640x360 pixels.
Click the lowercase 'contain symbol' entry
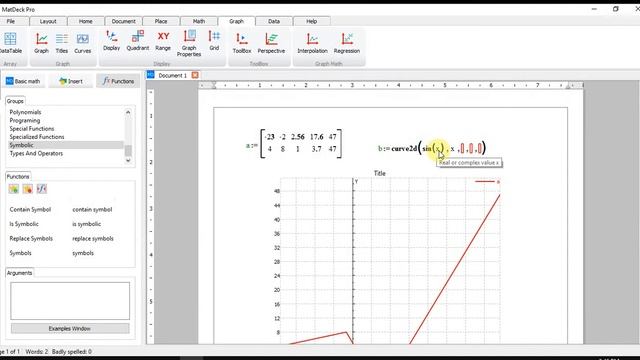click(x=92, y=209)
